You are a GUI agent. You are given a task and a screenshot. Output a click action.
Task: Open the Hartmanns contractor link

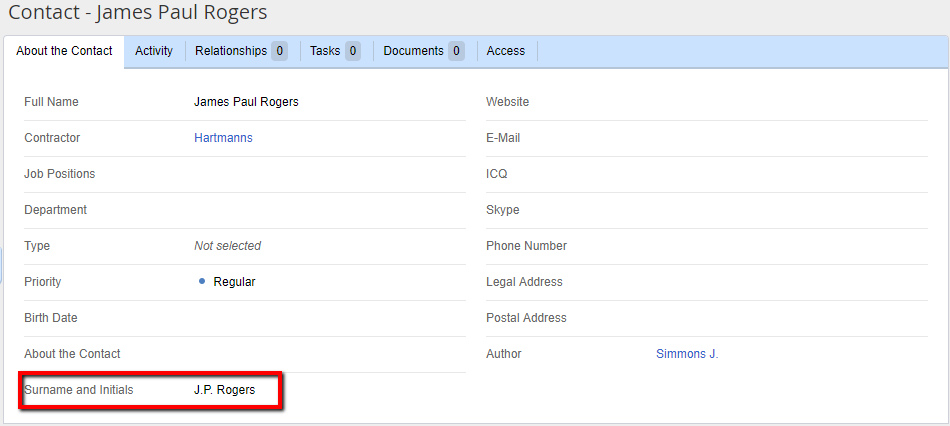pos(223,138)
